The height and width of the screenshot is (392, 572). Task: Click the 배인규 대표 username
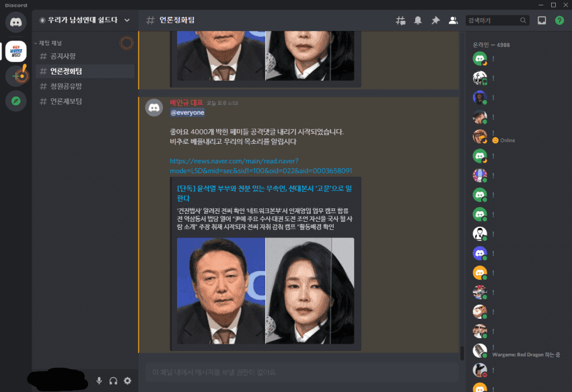click(x=186, y=103)
